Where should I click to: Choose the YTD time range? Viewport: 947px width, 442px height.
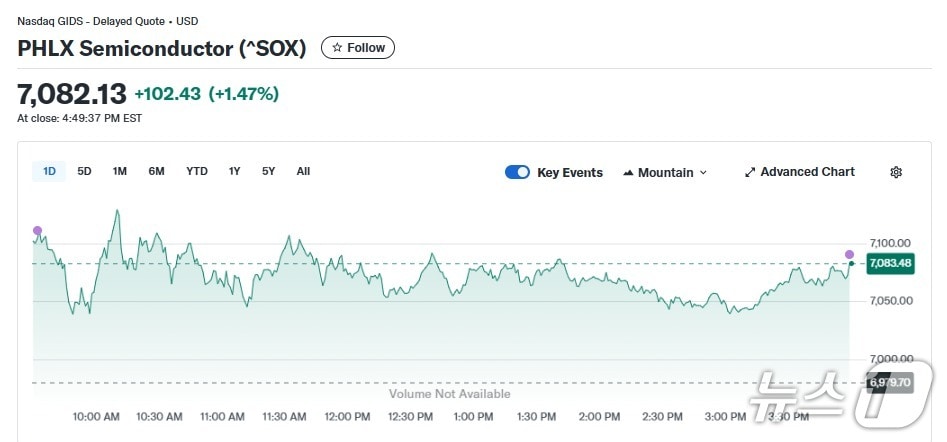point(197,171)
